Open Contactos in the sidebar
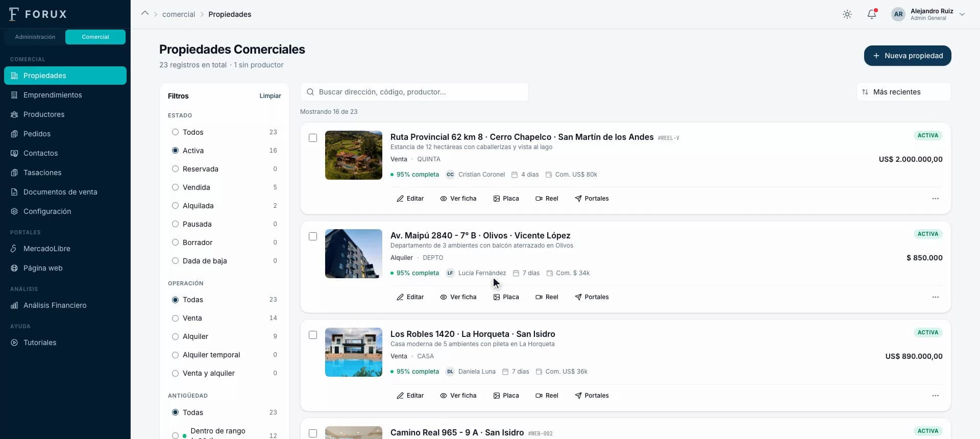Viewport: 980px width, 439px height. (65, 153)
